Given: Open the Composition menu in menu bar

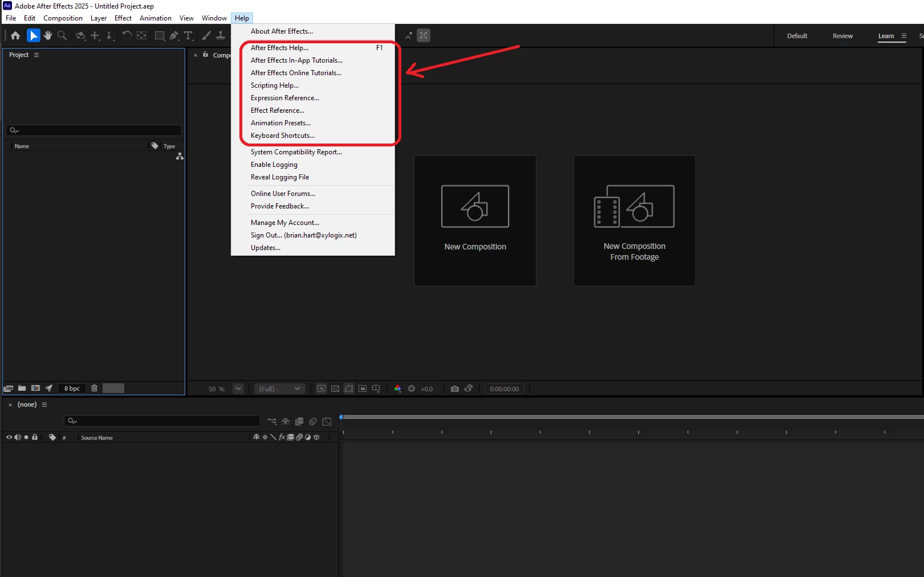Looking at the screenshot, I should [63, 18].
